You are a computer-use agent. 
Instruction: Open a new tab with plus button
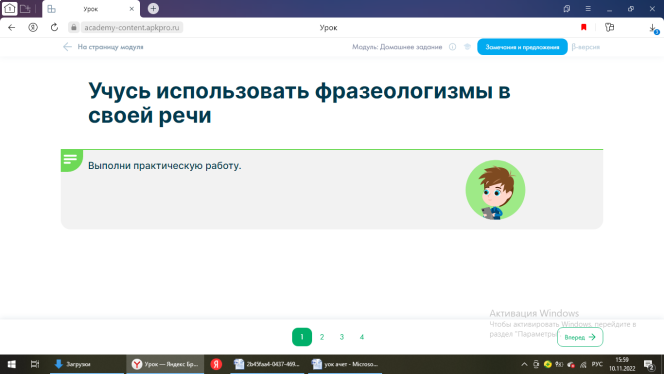pyautogui.click(x=153, y=8)
